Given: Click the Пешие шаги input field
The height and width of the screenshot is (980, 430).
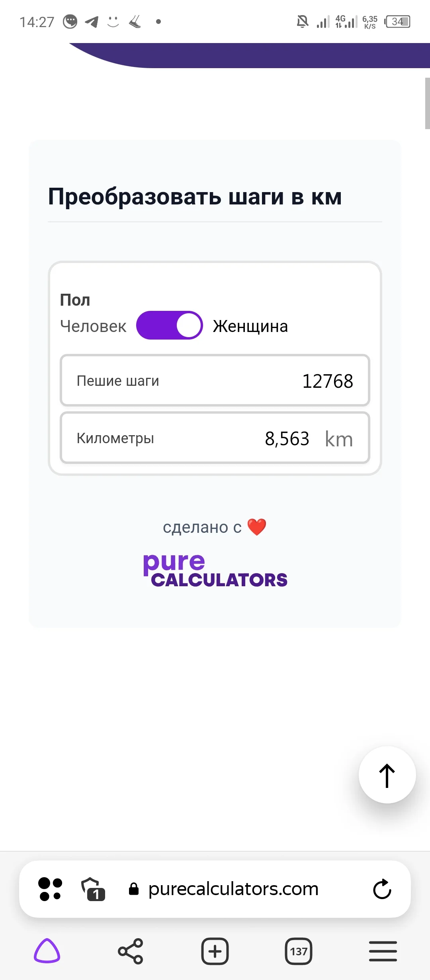Looking at the screenshot, I should tap(215, 381).
